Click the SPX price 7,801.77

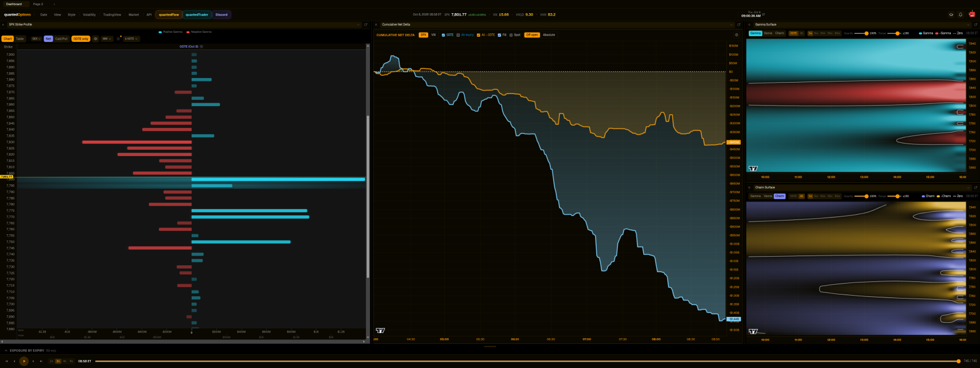click(459, 14)
